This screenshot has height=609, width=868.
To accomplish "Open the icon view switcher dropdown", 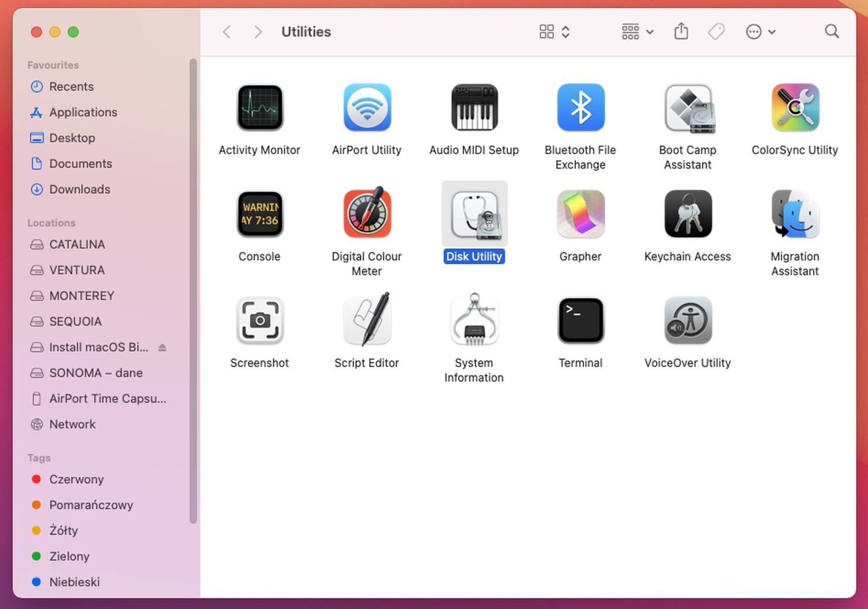I will (x=554, y=32).
